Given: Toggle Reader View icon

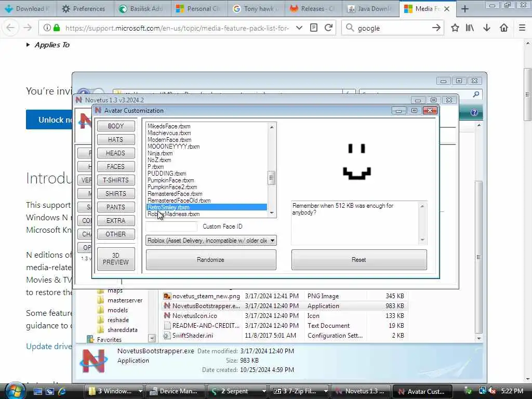Looking at the screenshot, I should 314,28.
